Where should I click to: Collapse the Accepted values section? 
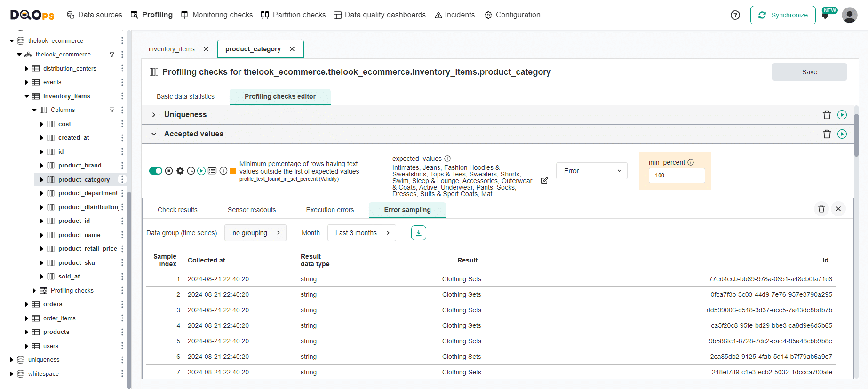click(154, 134)
